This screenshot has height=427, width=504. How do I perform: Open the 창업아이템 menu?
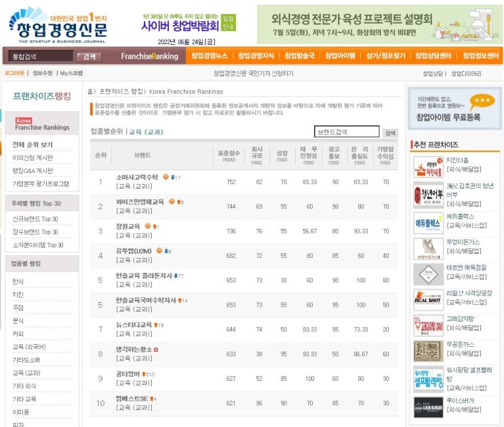(x=340, y=56)
